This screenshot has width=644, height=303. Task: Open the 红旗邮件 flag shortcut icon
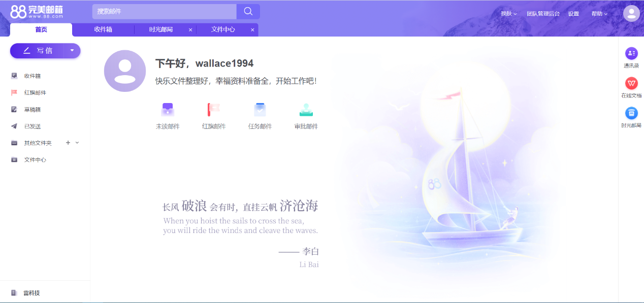point(214,110)
